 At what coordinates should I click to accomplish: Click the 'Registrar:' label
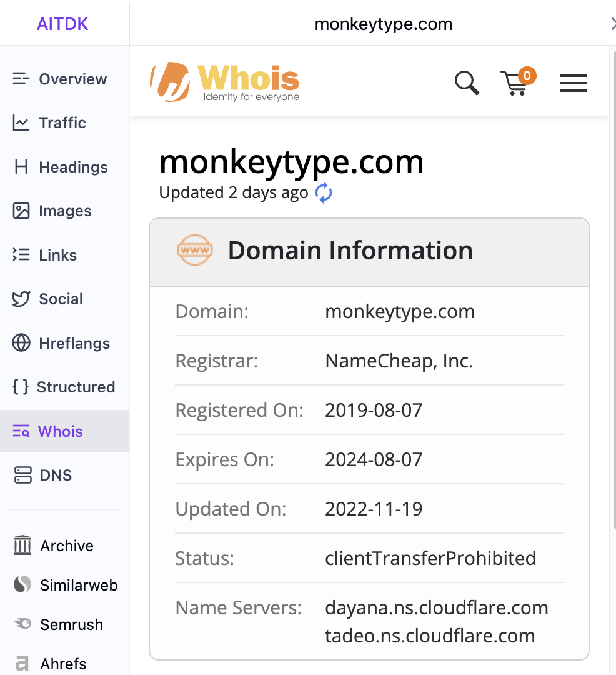pos(216,361)
